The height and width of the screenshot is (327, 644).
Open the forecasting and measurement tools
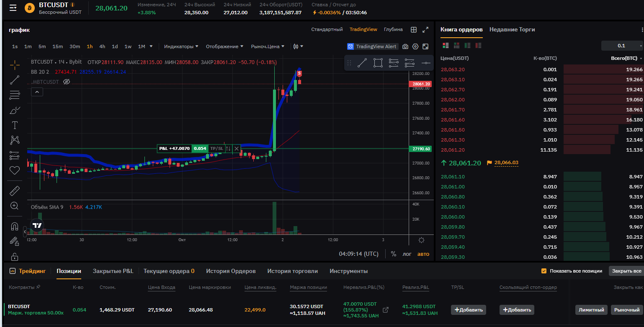(x=15, y=155)
